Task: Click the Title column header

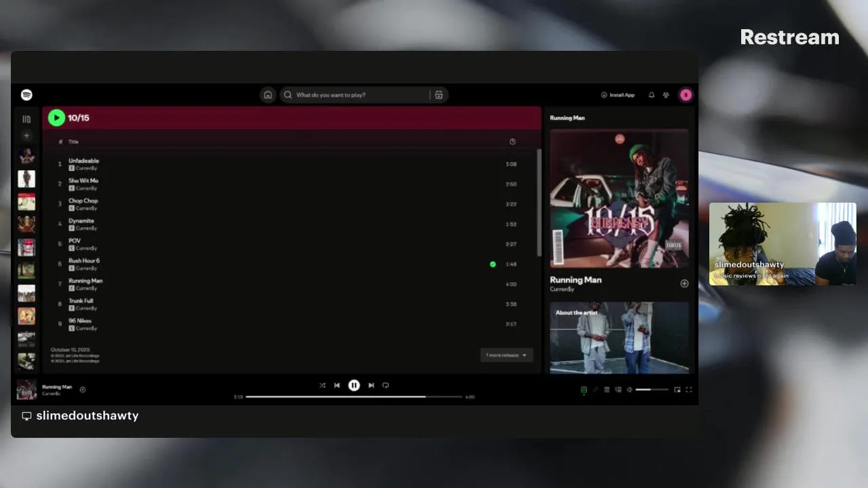Action: [x=73, y=142]
